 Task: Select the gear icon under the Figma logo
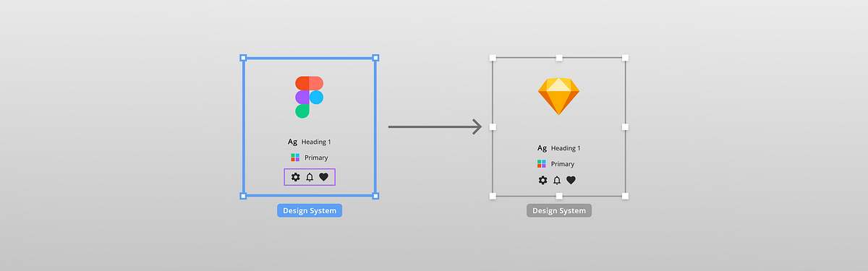tap(295, 177)
